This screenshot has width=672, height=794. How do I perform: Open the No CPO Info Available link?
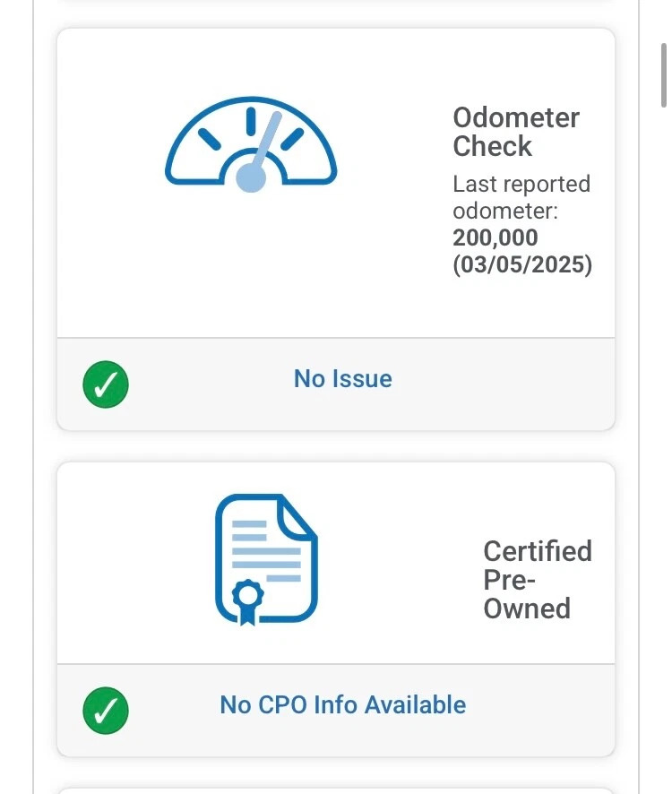point(343,705)
